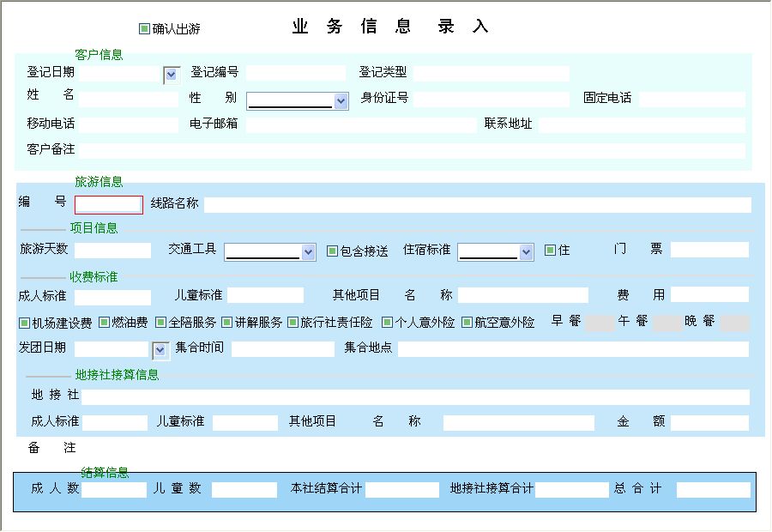Viewport: 772px width, 532px height.
Task: Focus the 身份证号 field
Action: click(492, 99)
